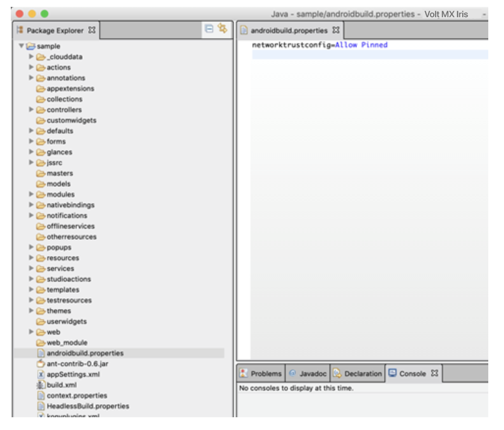Expand the themes folder
This screenshot has height=430, width=504.
coord(31,311)
